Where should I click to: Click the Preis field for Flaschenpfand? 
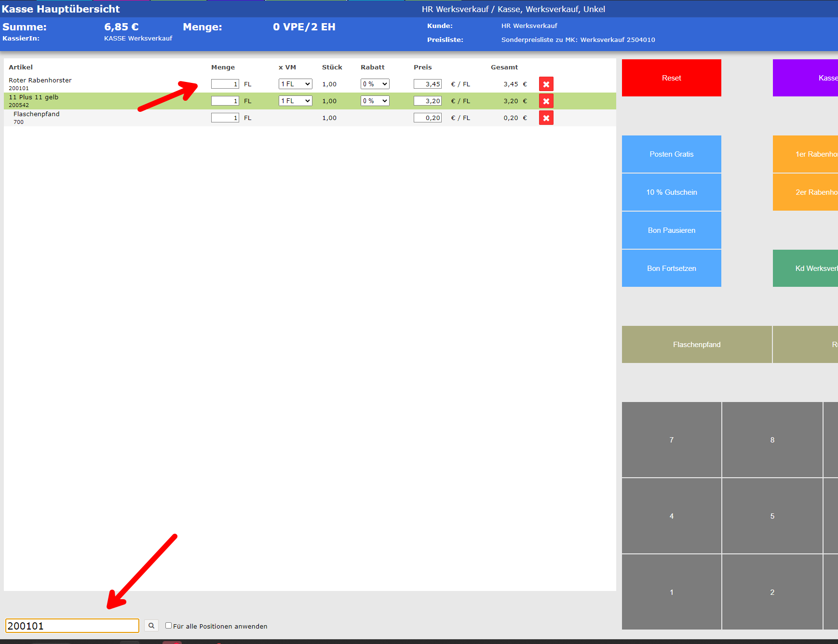(x=427, y=118)
